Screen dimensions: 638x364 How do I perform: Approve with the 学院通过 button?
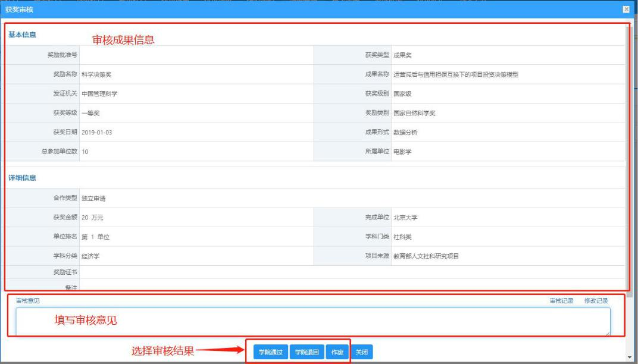click(271, 352)
